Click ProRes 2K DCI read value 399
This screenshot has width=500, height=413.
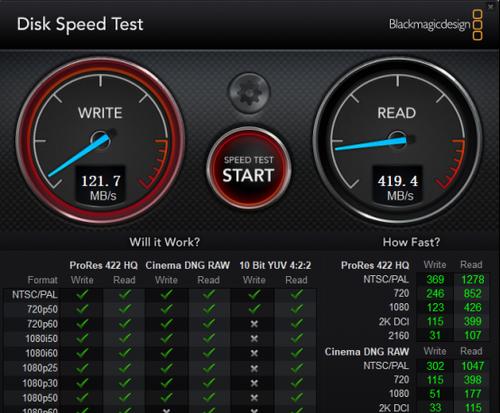point(473,321)
